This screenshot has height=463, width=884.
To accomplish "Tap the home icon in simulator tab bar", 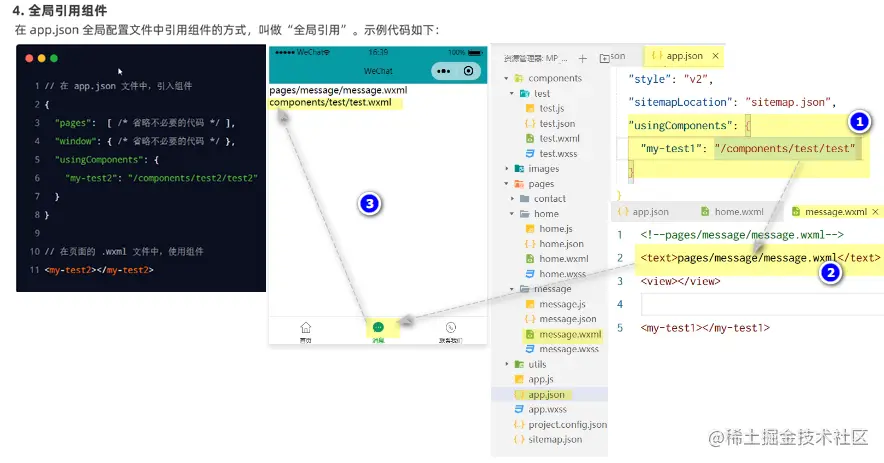I will click(x=306, y=328).
